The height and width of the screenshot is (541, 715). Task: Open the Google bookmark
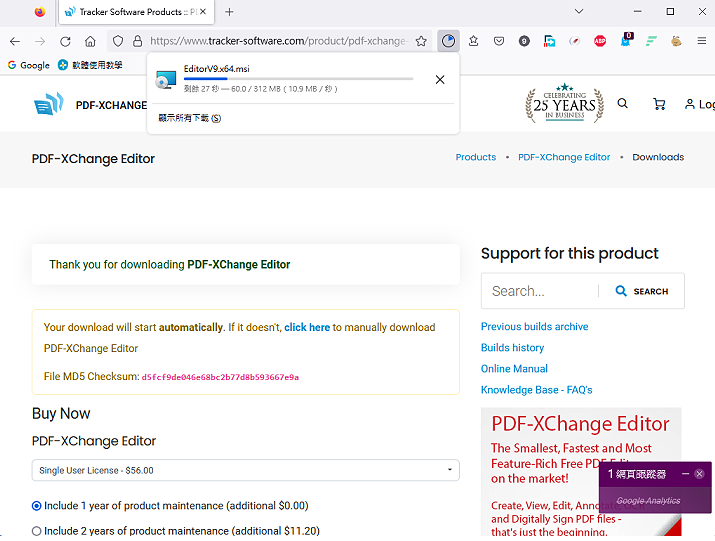point(28,65)
